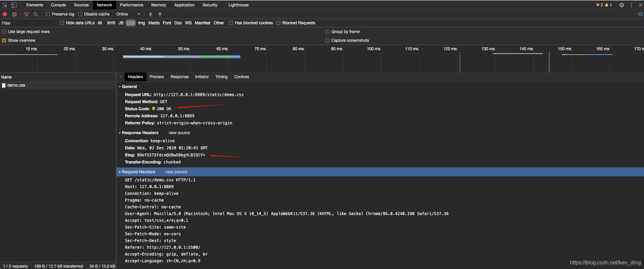644x269 pixels.
Task: Toggle the red filter funnel icon
Action: (x=27, y=14)
